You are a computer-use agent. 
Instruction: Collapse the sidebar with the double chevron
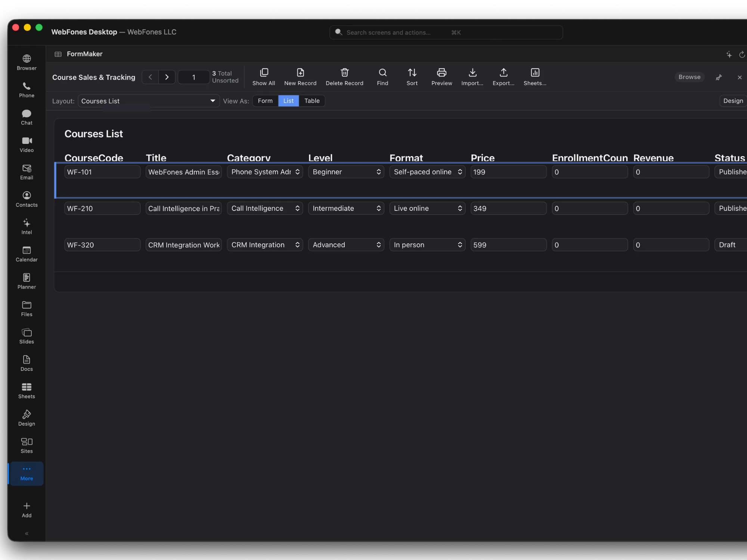27,533
